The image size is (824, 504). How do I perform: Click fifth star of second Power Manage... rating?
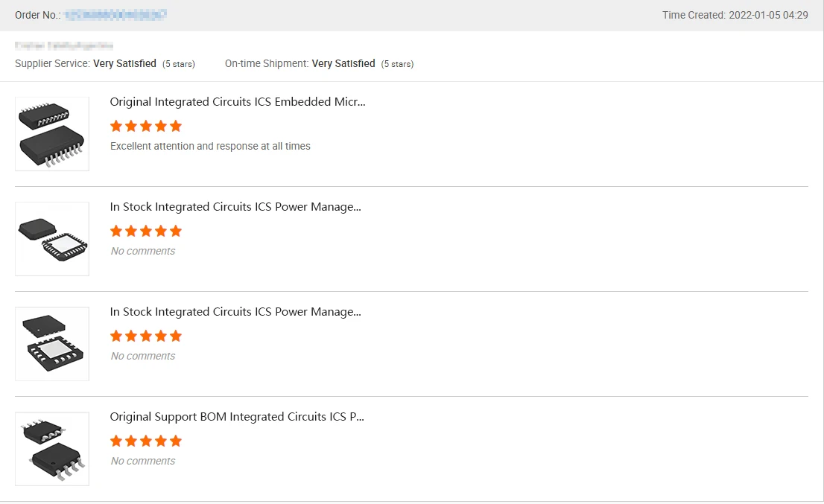(x=176, y=336)
